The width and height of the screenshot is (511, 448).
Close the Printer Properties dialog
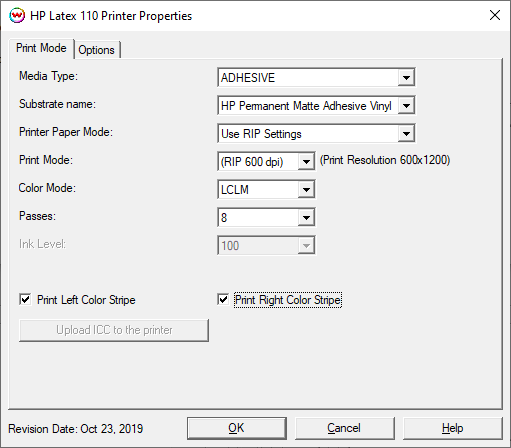(x=495, y=15)
